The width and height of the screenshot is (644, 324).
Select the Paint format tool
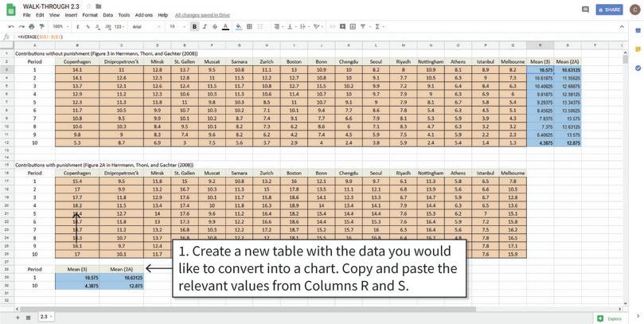[42, 27]
